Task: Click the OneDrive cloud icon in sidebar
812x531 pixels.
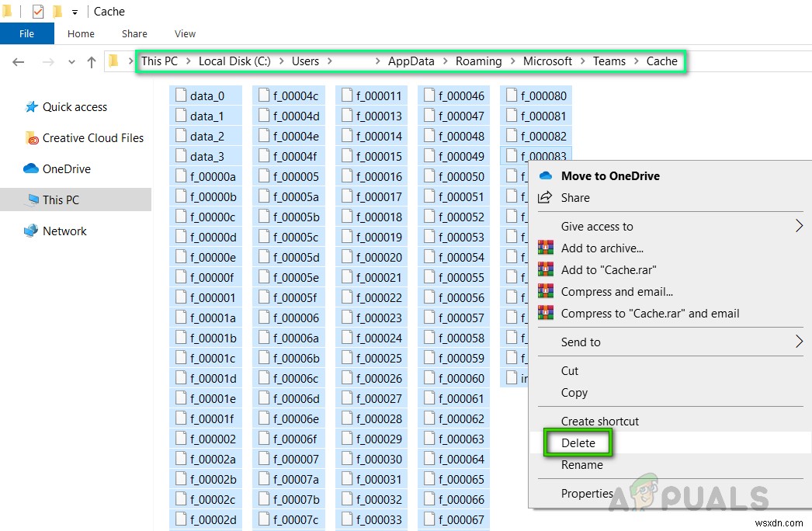Action: pos(31,169)
